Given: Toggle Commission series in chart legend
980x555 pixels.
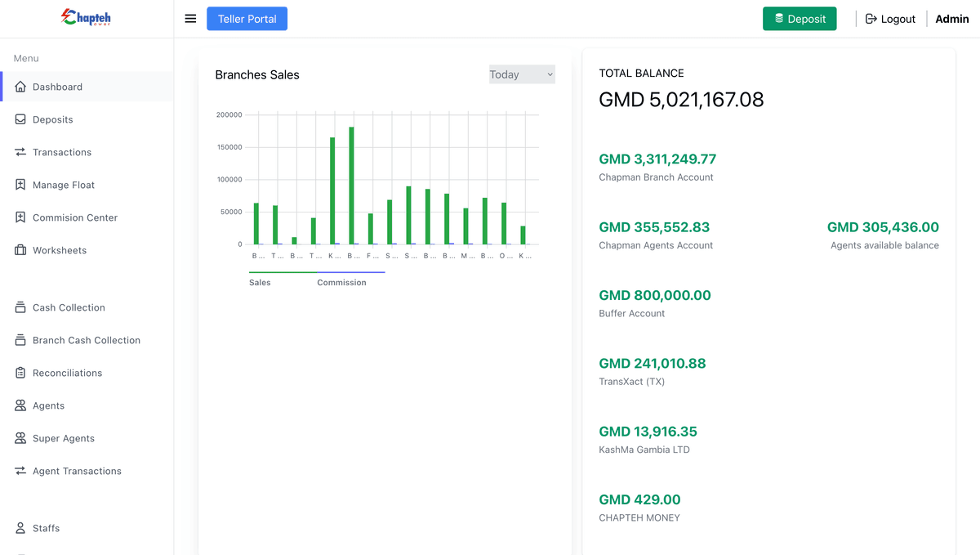Looking at the screenshot, I should pos(341,282).
